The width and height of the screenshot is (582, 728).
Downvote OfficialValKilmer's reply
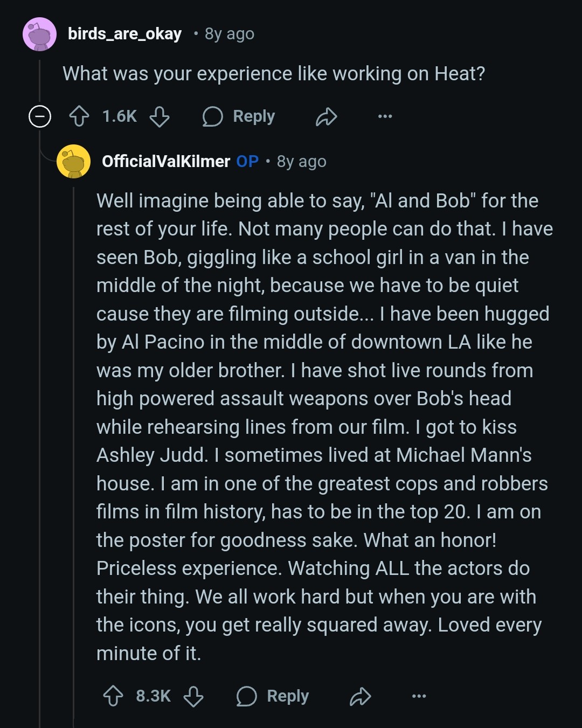tap(193, 696)
